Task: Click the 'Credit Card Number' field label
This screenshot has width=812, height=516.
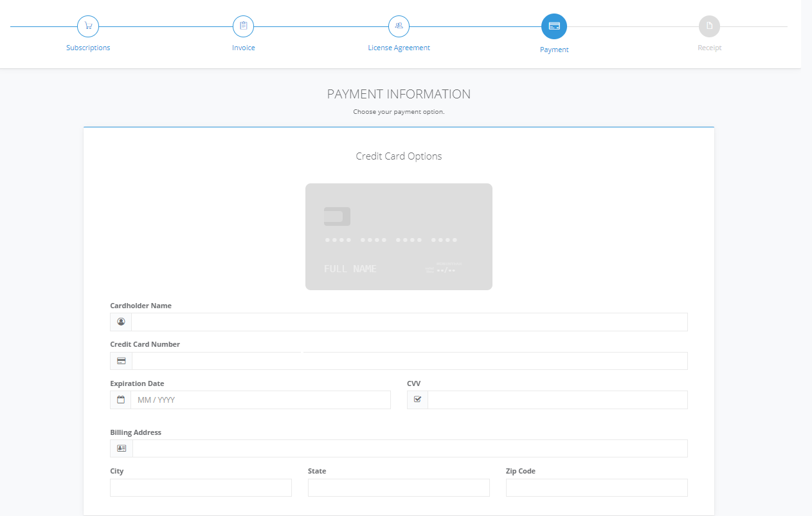Action: [145, 344]
